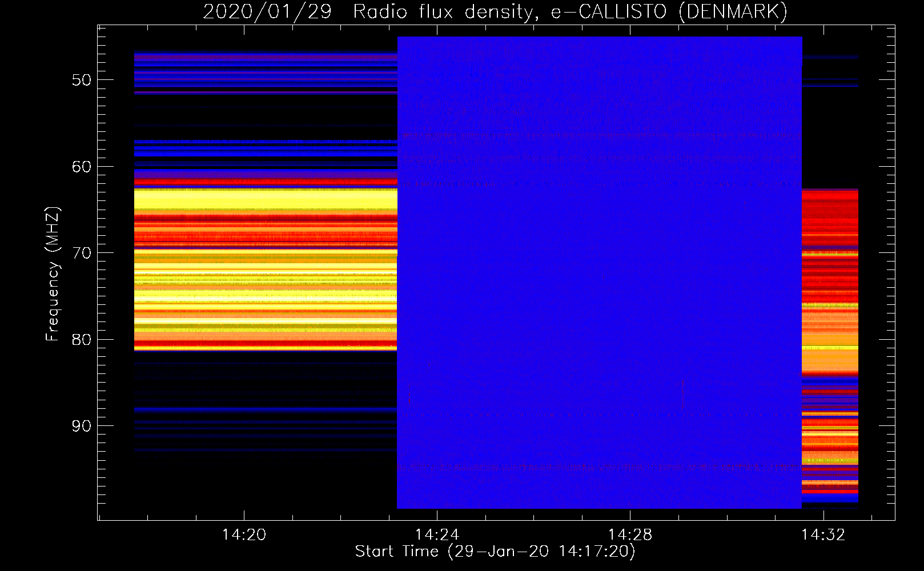Screen dimensions: 924x571
Task: Click the 14:32 time tick label
Action: [x=823, y=534]
